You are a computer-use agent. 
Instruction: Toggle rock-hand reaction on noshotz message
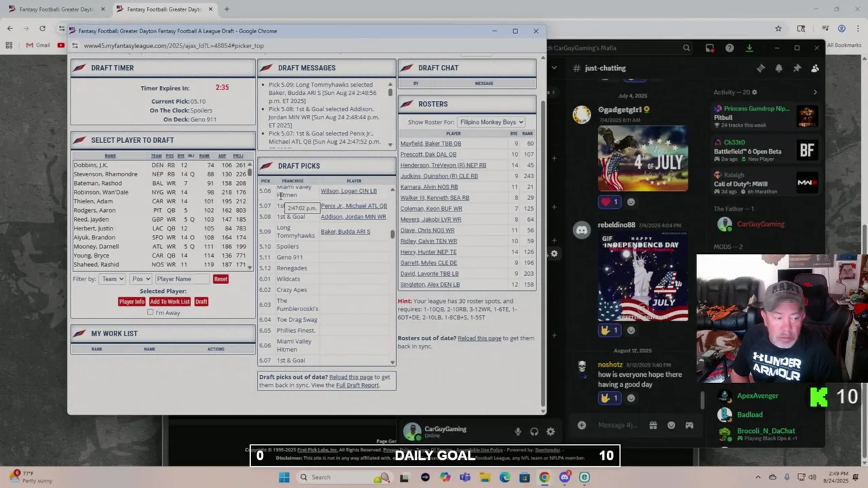point(610,398)
